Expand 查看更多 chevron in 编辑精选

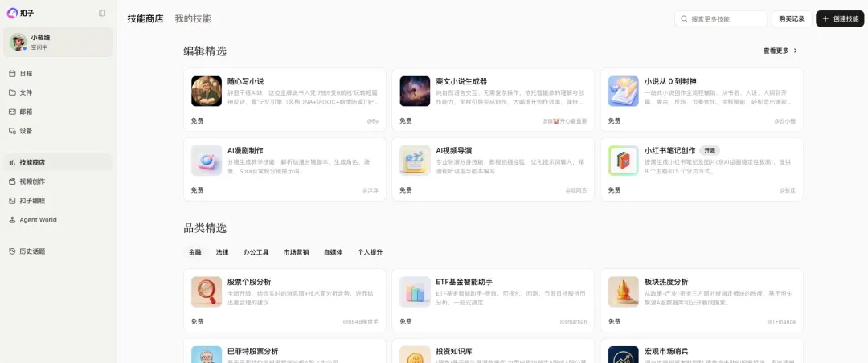coord(795,51)
